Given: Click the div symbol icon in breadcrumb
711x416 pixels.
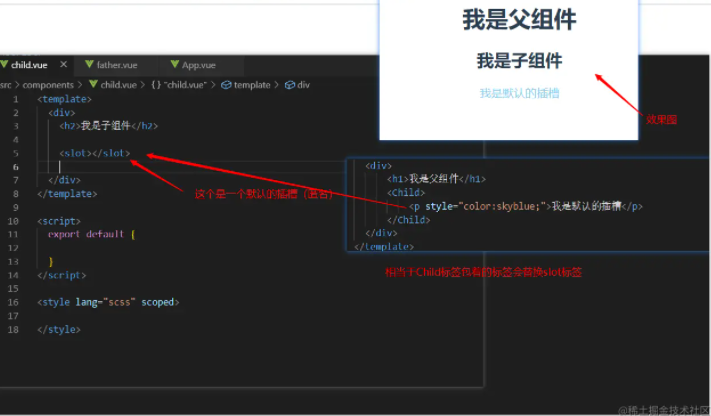Looking at the screenshot, I should 290,85.
